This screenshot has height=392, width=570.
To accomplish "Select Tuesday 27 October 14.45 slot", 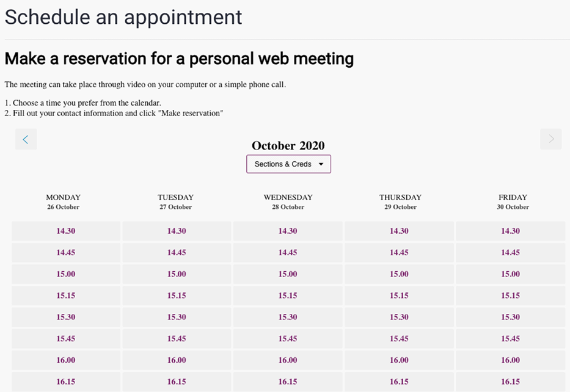I will (177, 253).
